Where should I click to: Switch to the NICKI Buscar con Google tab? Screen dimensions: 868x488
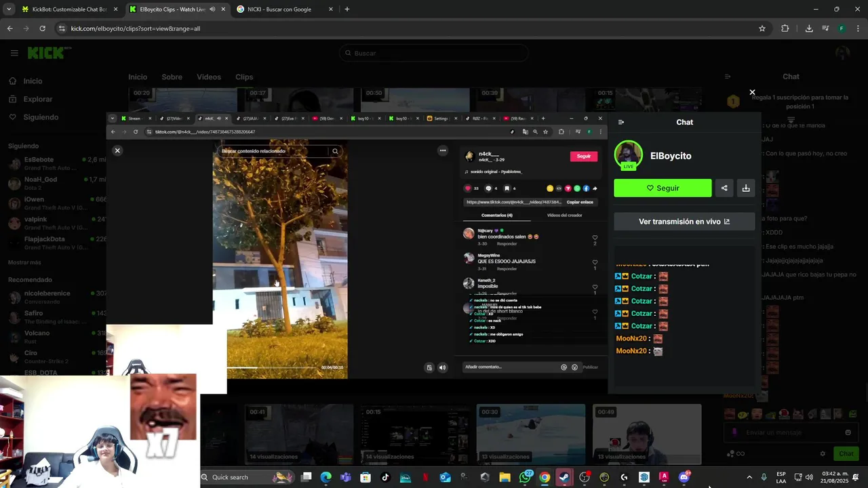click(284, 9)
